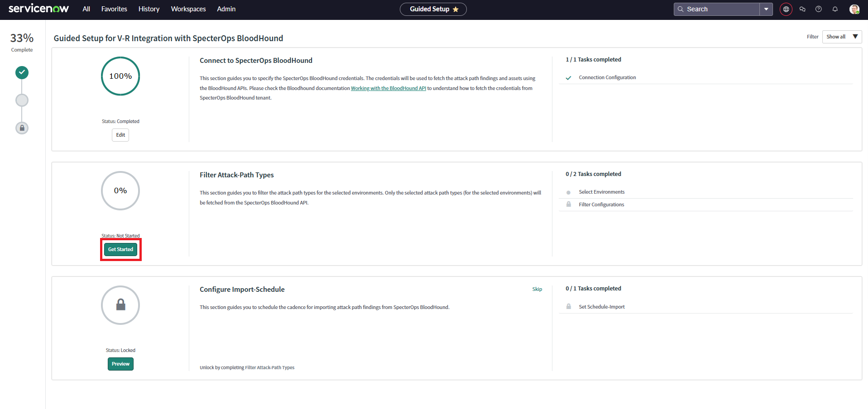Open the sidebar discussions chat icon
This screenshot has width=868, height=409.
(x=802, y=9)
